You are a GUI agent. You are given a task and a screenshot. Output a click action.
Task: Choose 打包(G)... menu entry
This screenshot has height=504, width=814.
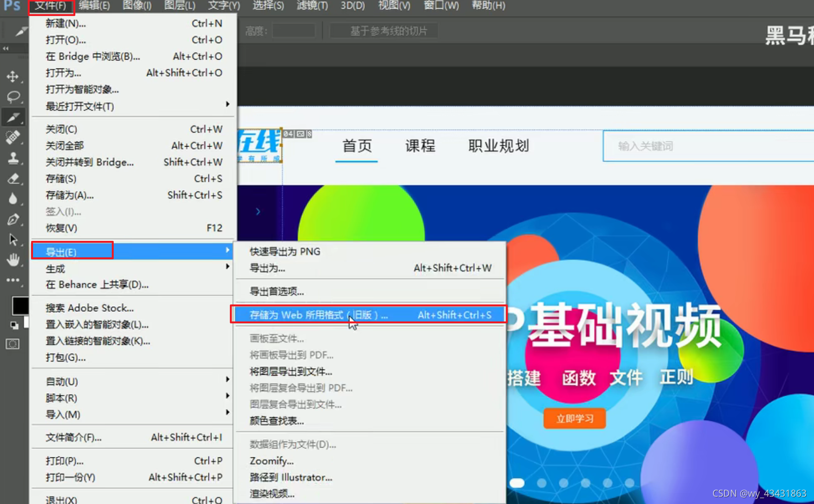[132, 357]
